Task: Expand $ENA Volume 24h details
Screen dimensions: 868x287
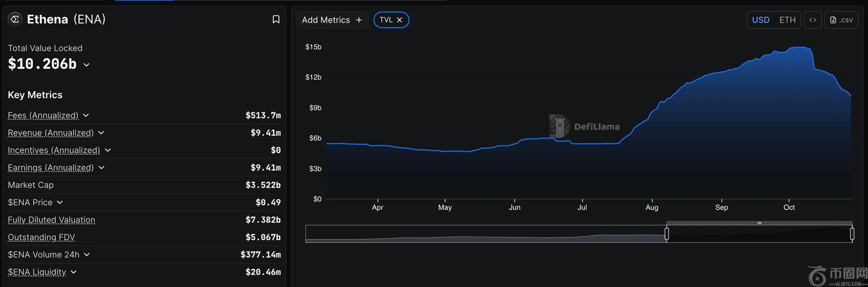Action: click(87, 255)
